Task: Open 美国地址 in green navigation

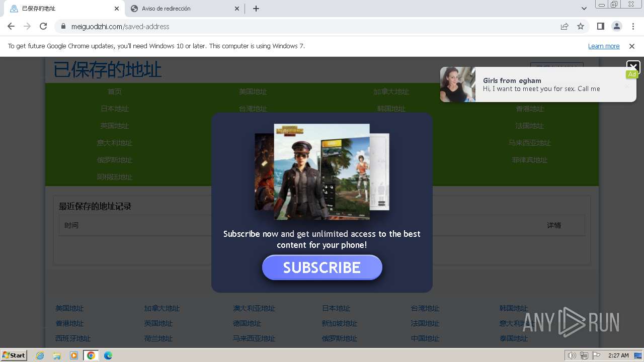Action: point(253,92)
